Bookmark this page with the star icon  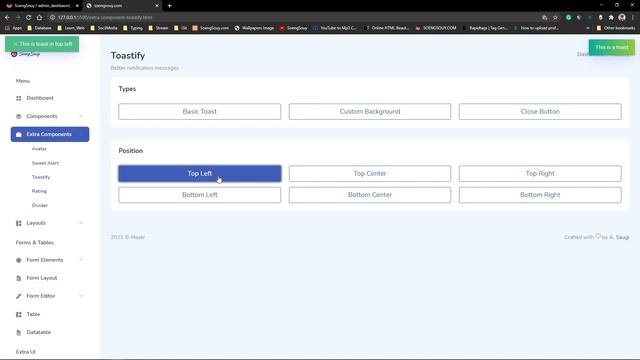(x=556, y=18)
